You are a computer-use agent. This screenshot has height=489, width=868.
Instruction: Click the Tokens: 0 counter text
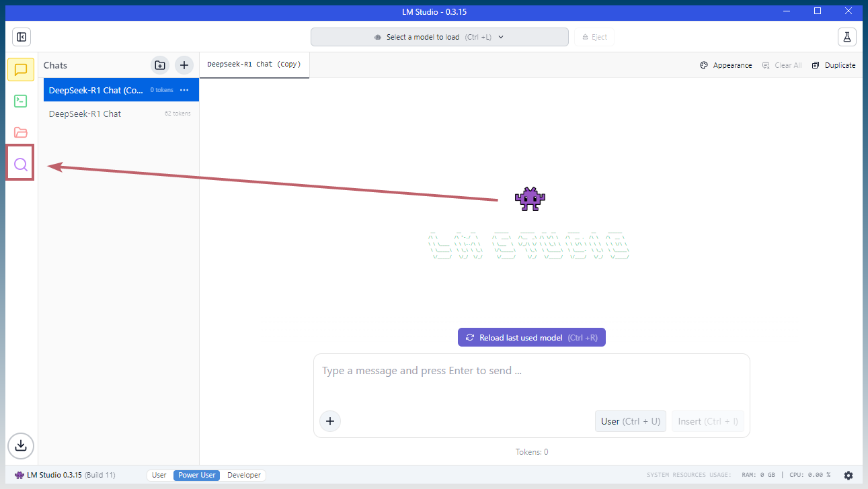click(532, 452)
